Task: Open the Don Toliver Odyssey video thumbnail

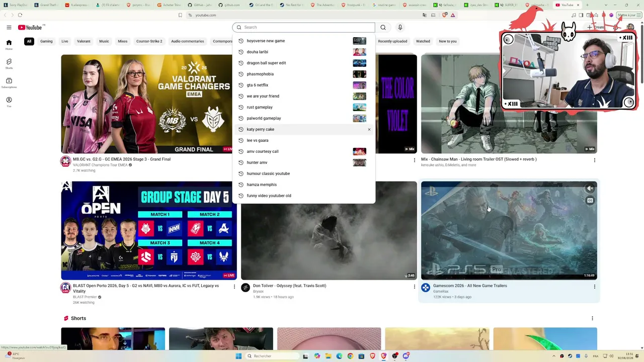Action: coord(329,241)
